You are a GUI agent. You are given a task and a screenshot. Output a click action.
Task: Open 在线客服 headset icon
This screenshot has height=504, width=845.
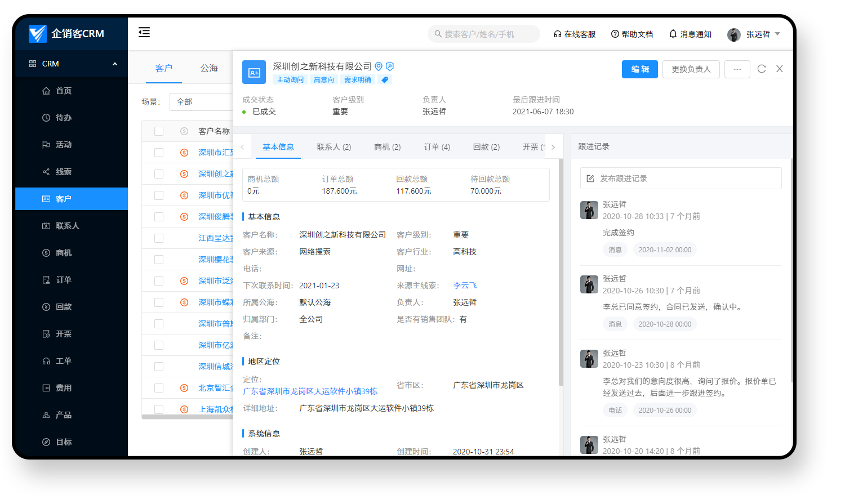558,34
